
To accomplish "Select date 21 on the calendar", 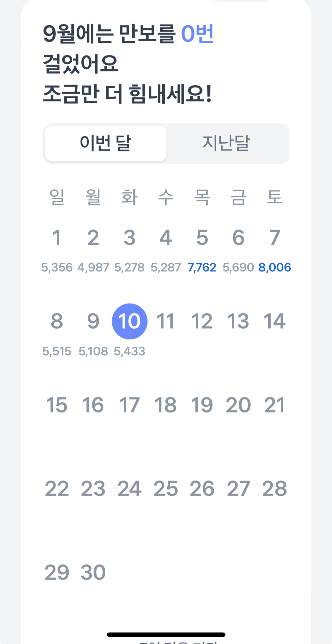I will coord(274,405).
